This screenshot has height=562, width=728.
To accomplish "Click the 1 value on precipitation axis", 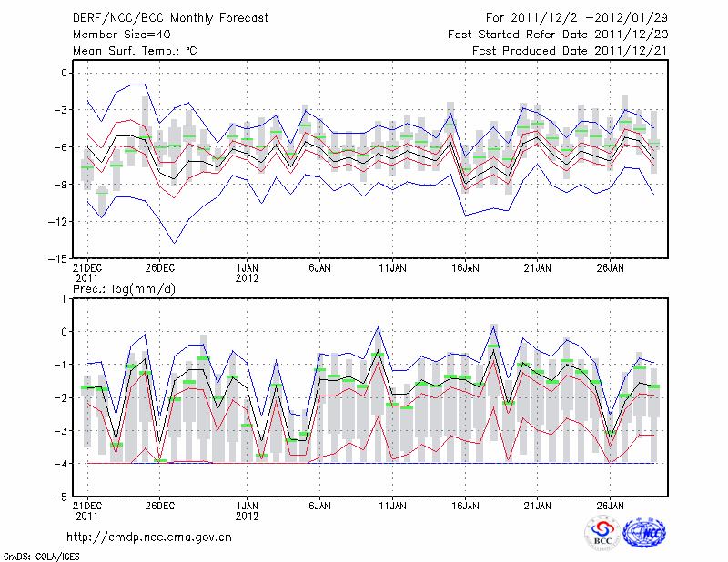I will pyautogui.click(x=63, y=298).
